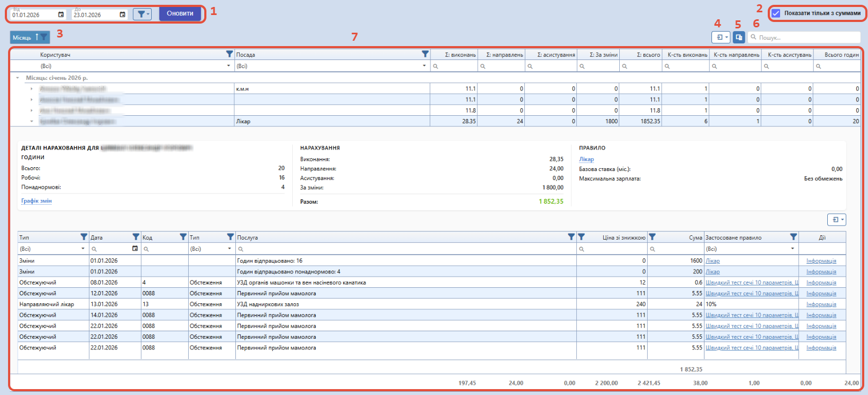The width and height of the screenshot is (868, 395).
Task: Click the blue column chooser icon beside search
Action: (739, 37)
